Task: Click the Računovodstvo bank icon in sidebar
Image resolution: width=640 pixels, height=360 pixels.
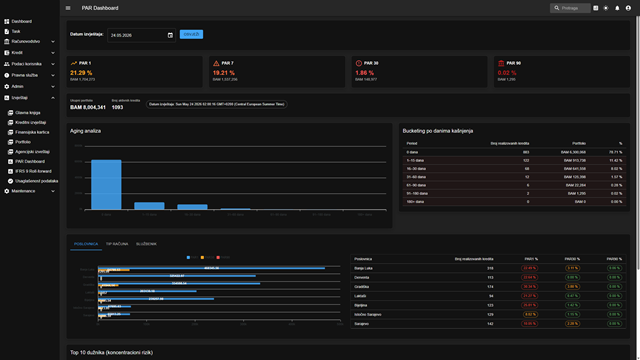Action: click(x=7, y=42)
